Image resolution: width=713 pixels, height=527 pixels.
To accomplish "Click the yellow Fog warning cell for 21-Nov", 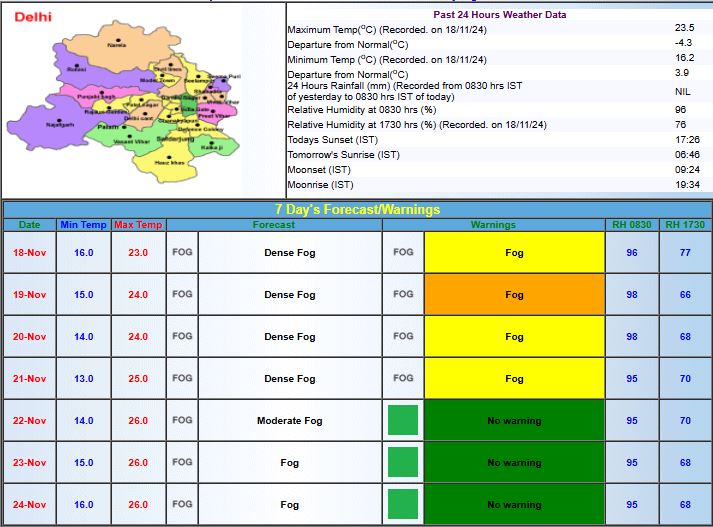I will 514,378.
